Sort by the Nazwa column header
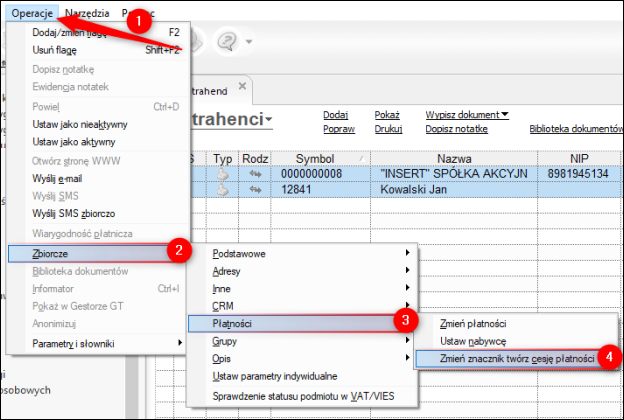Image resolution: width=624 pixels, height=420 pixels. coord(454,159)
